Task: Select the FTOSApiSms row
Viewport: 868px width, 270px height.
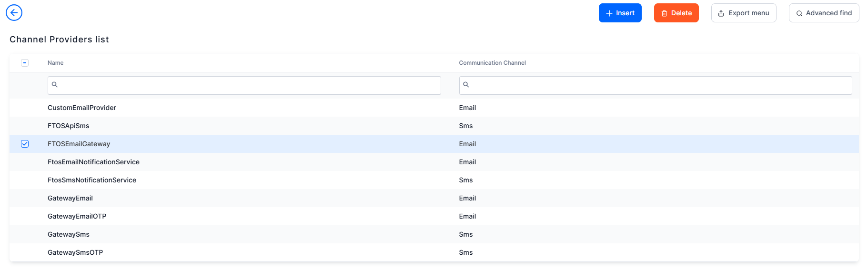Action: point(434,126)
